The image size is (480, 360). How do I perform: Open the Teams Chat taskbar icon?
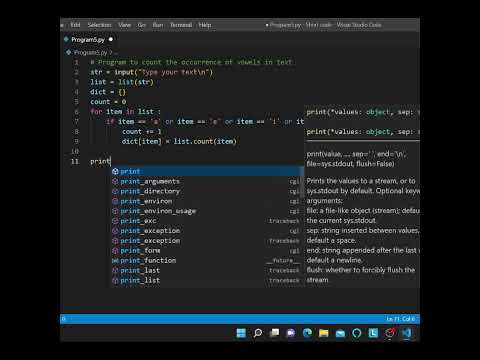291,333
